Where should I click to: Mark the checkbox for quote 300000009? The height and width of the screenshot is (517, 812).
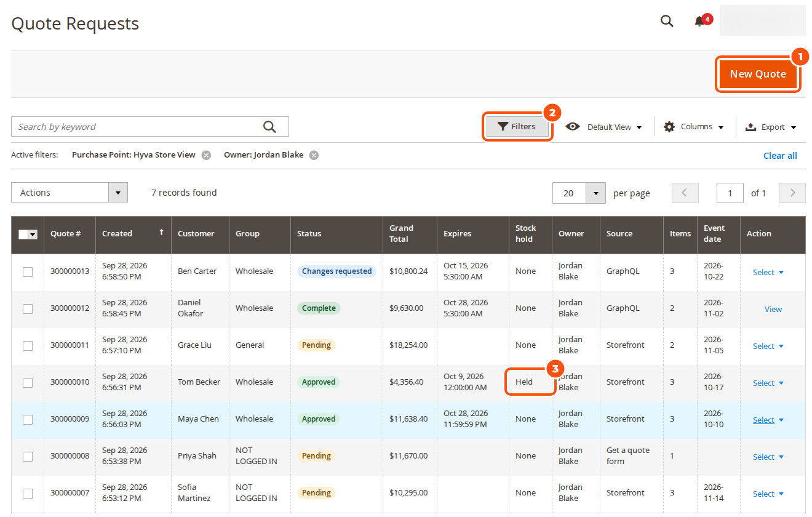[28, 420]
